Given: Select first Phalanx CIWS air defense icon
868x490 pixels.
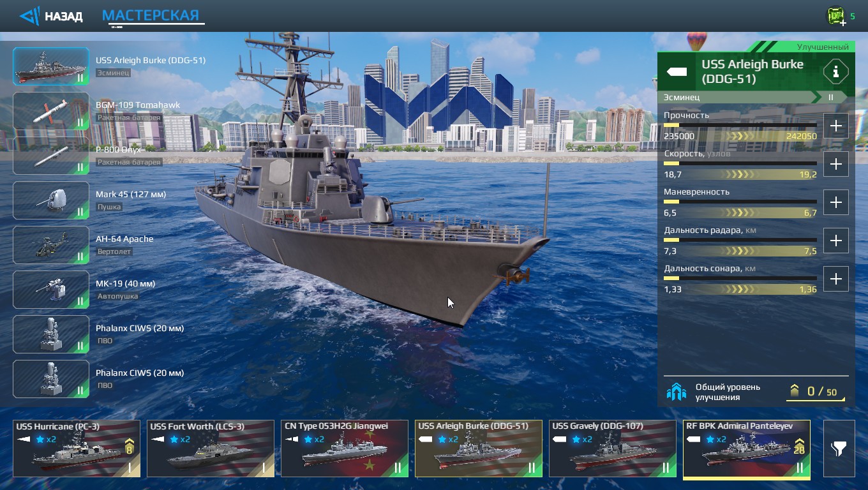Looking at the screenshot, I should point(51,334).
